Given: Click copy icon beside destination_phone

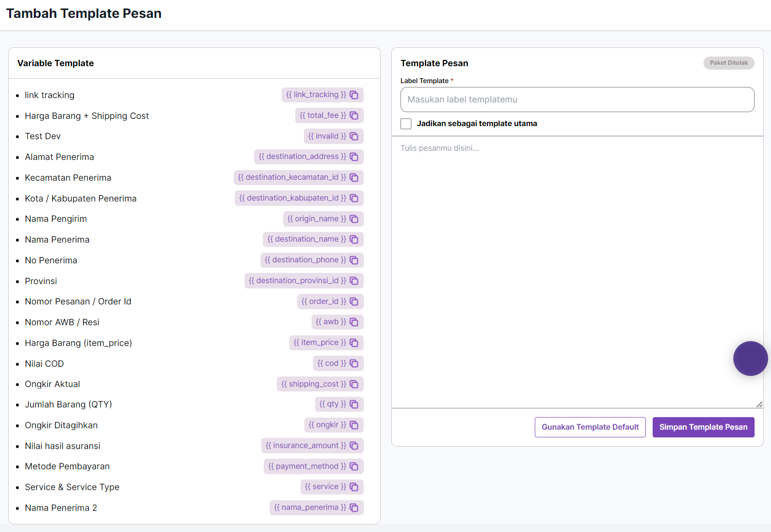Looking at the screenshot, I should coord(354,260).
